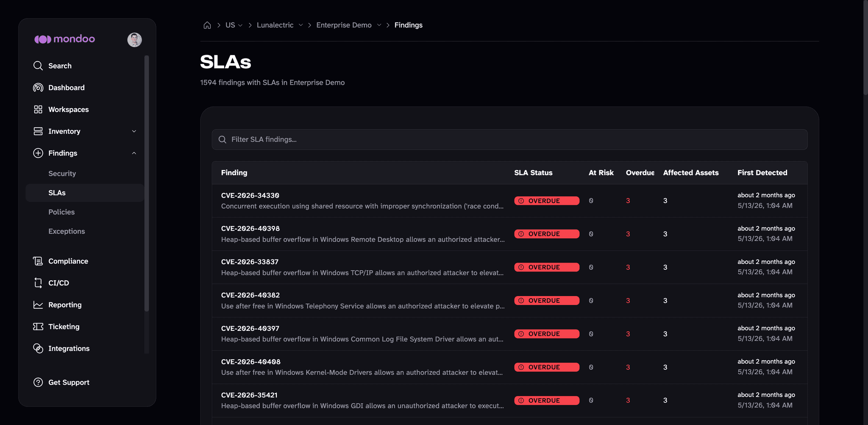
Task: Open finding CVE-2026-33837
Action: pyautogui.click(x=250, y=262)
